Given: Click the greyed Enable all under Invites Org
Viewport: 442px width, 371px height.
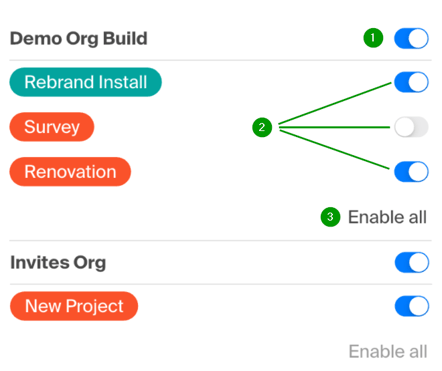Looking at the screenshot, I should coord(388,352).
